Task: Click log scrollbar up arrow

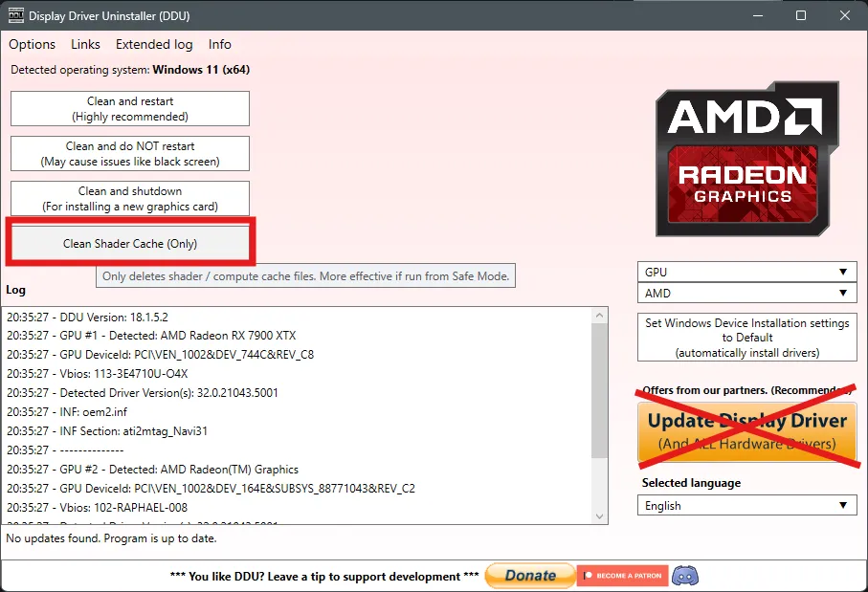Action: coord(599,316)
